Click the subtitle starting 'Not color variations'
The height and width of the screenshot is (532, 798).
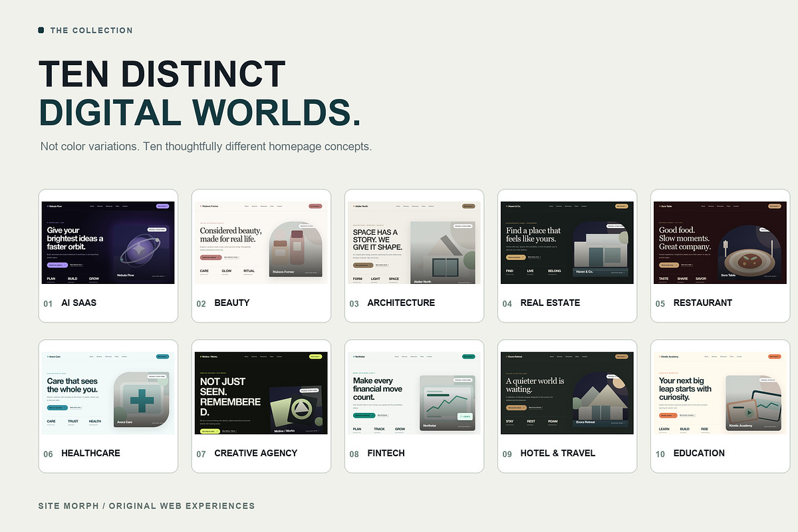coord(206,146)
